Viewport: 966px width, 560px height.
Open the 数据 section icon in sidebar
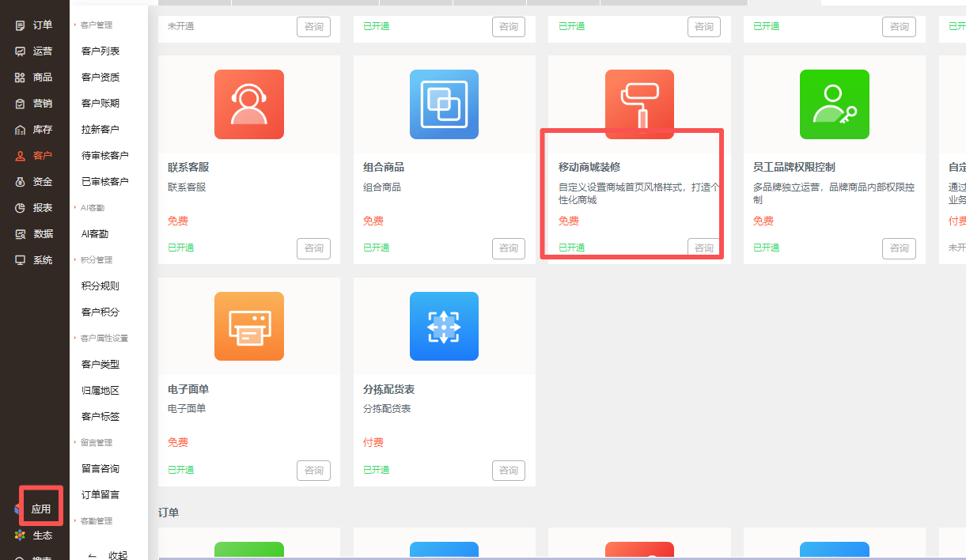pos(21,234)
